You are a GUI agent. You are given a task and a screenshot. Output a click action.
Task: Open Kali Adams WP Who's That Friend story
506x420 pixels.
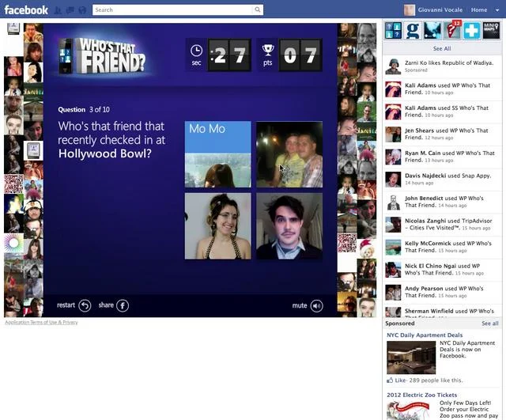coord(443,89)
